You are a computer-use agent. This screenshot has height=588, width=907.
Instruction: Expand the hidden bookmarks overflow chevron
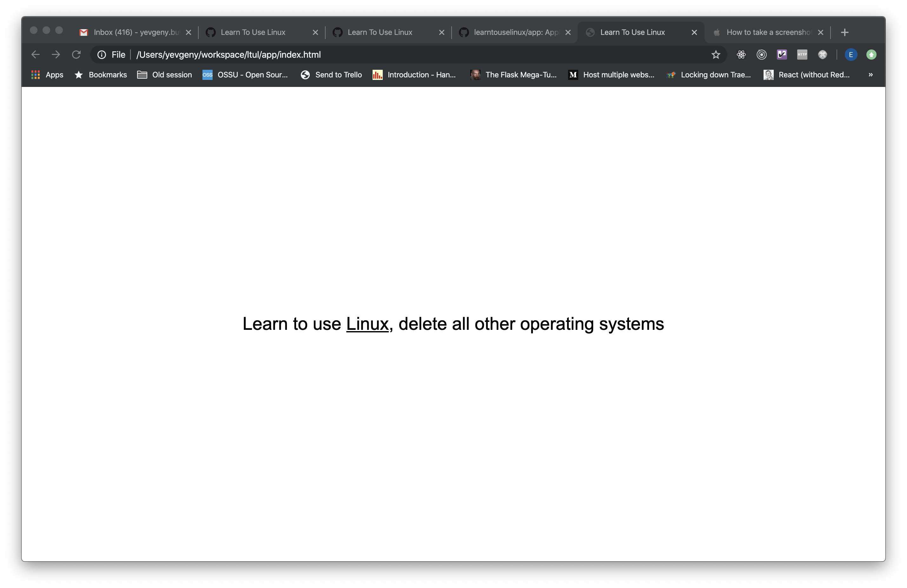pyautogui.click(x=871, y=75)
